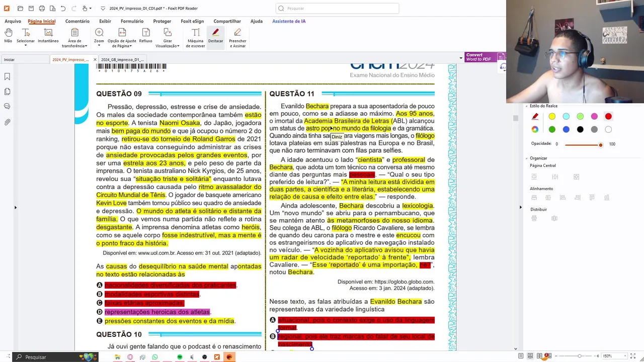Open the attachments paperclip panel icon

[7, 122]
